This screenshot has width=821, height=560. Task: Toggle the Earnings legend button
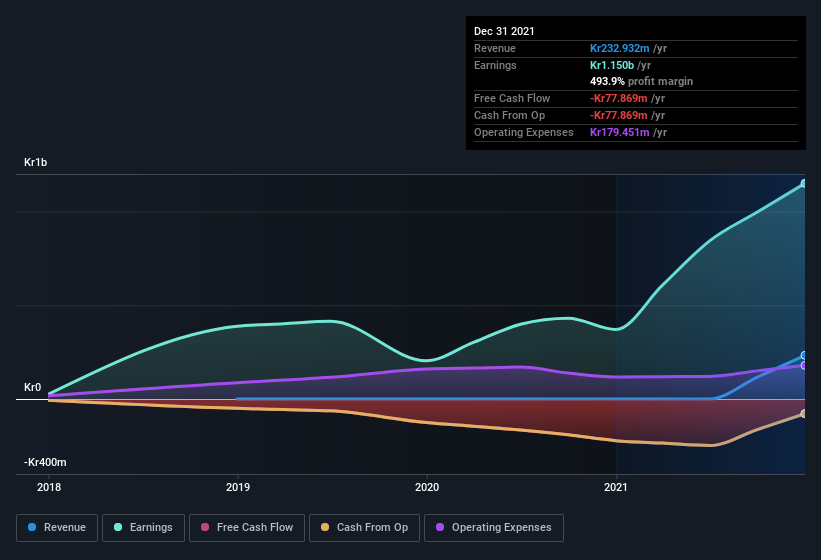(x=143, y=528)
